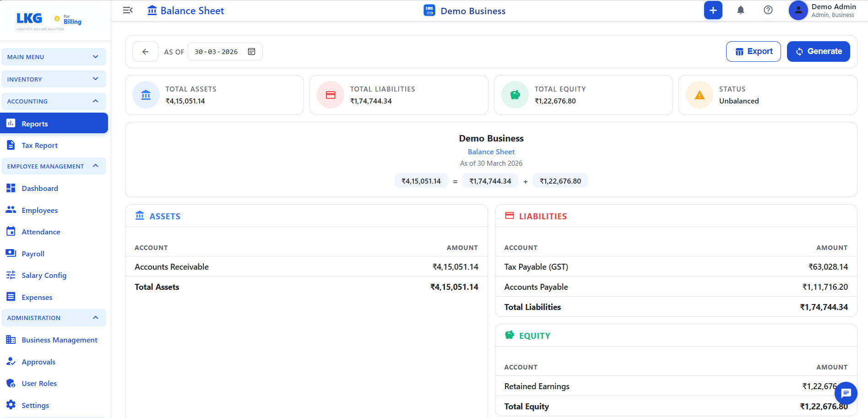Image resolution: width=868 pixels, height=418 pixels.
Task: Collapse the Accounting section
Action: point(54,101)
